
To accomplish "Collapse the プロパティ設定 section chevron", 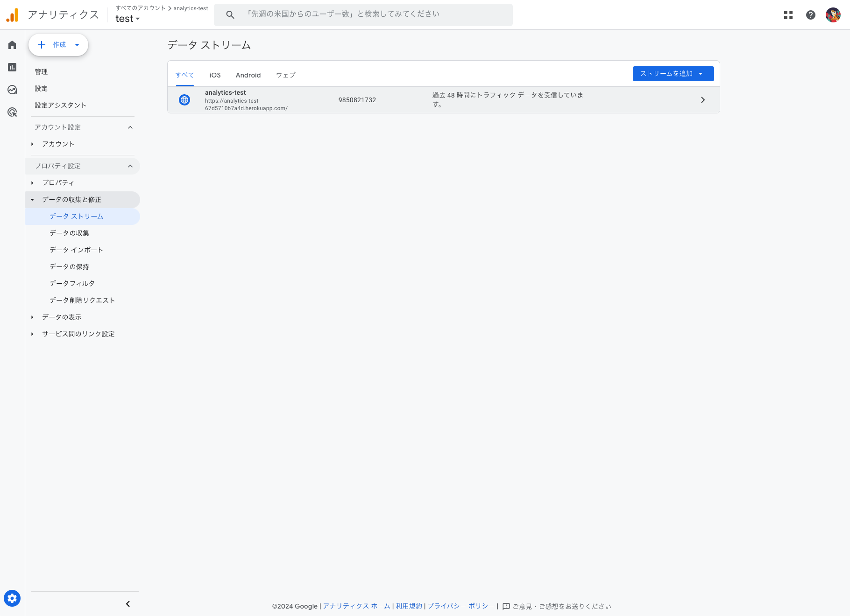I will (130, 166).
